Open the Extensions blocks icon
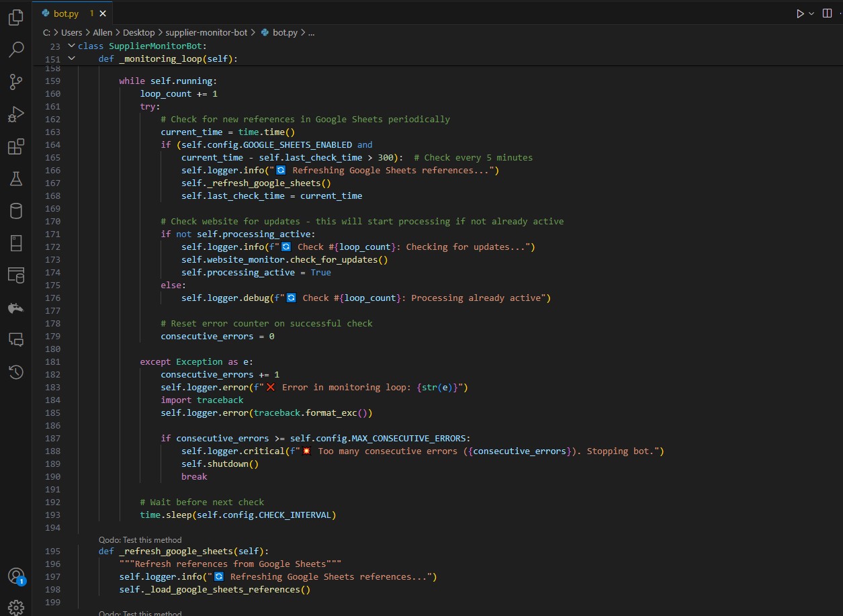 click(x=16, y=146)
